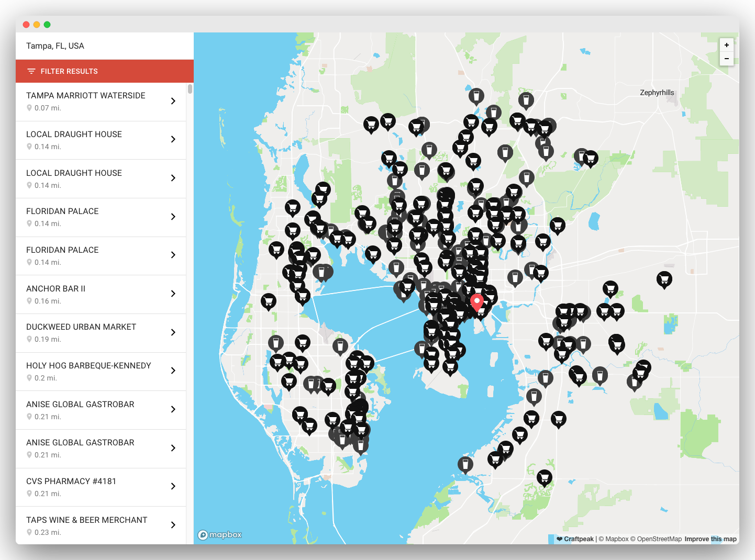The width and height of the screenshot is (755, 560).
Task: Expand Anchor Bar II chevron arrow
Action: tap(173, 294)
